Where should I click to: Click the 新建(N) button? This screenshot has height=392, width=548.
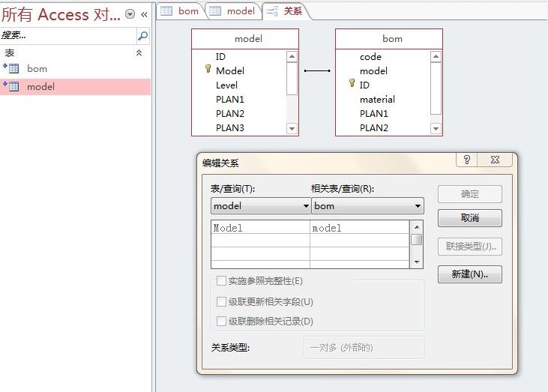click(x=470, y=274)
